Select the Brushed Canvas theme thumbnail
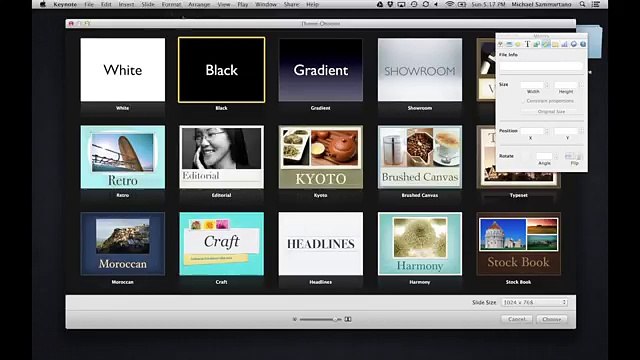The width and height of the screenshot is (640, 360). coord(420,157)
